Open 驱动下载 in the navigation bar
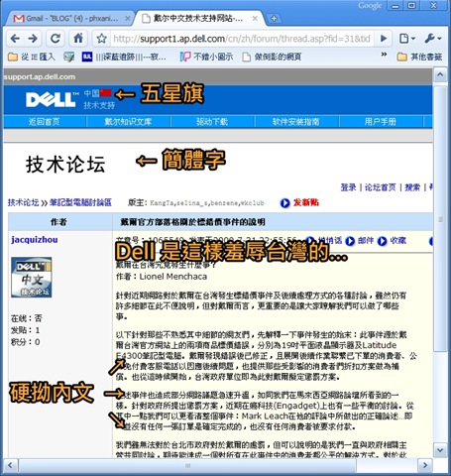The height and width of the screenshot is (476, 451). click(x=212, y=122)
